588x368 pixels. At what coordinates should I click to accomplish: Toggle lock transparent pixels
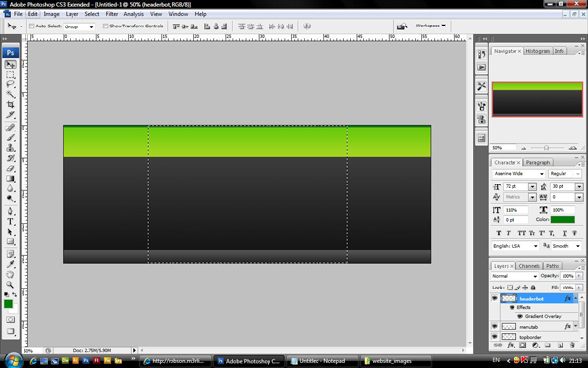510,288
